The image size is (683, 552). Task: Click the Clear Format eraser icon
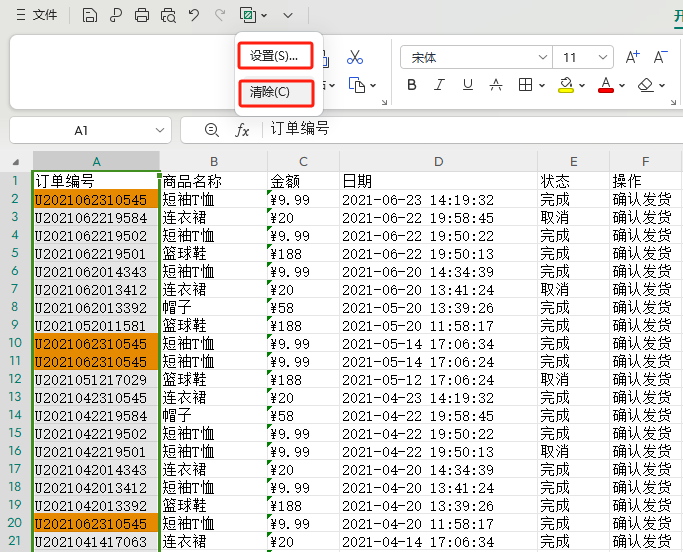[x=645, y=86]
